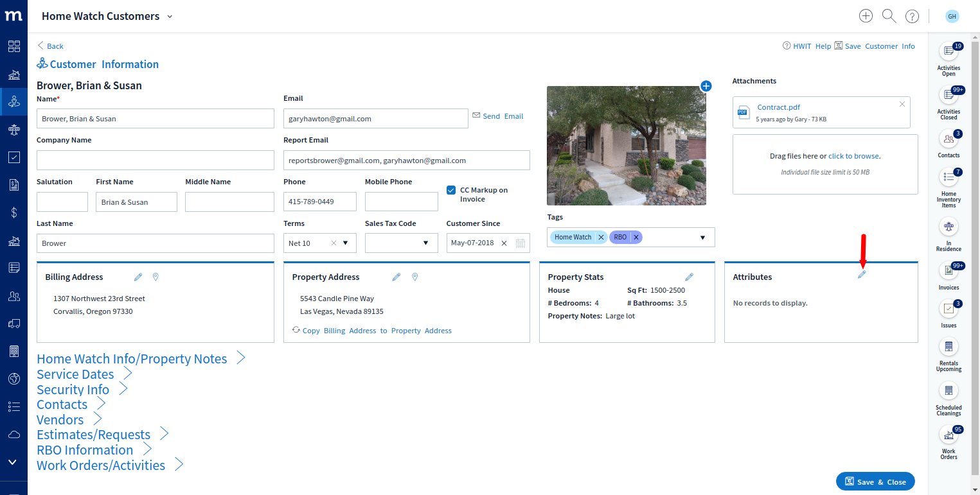Open the help question mark icon
The width and height of the screenshot is (980, 495).
click(x=912, y=17)
